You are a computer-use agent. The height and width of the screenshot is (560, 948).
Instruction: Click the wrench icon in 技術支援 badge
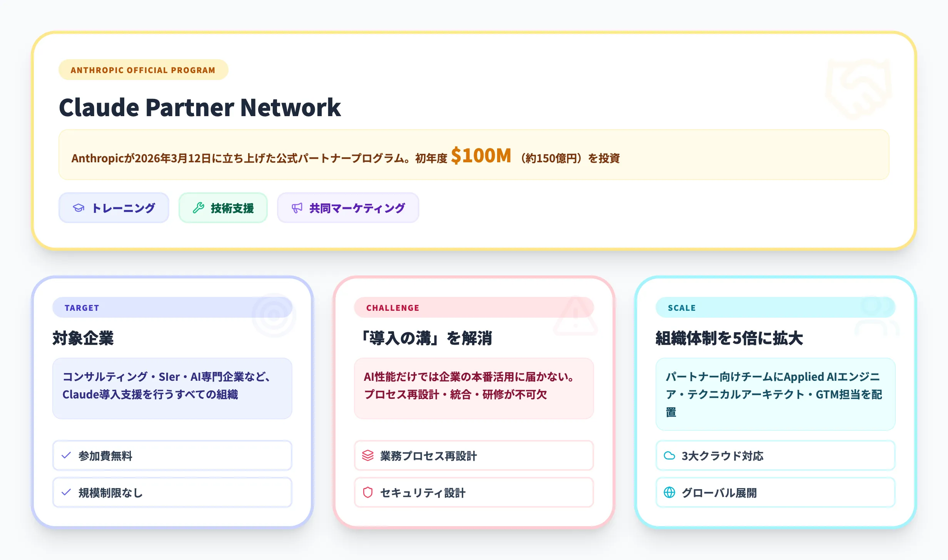pyautogui.click(x=199, y=207)
